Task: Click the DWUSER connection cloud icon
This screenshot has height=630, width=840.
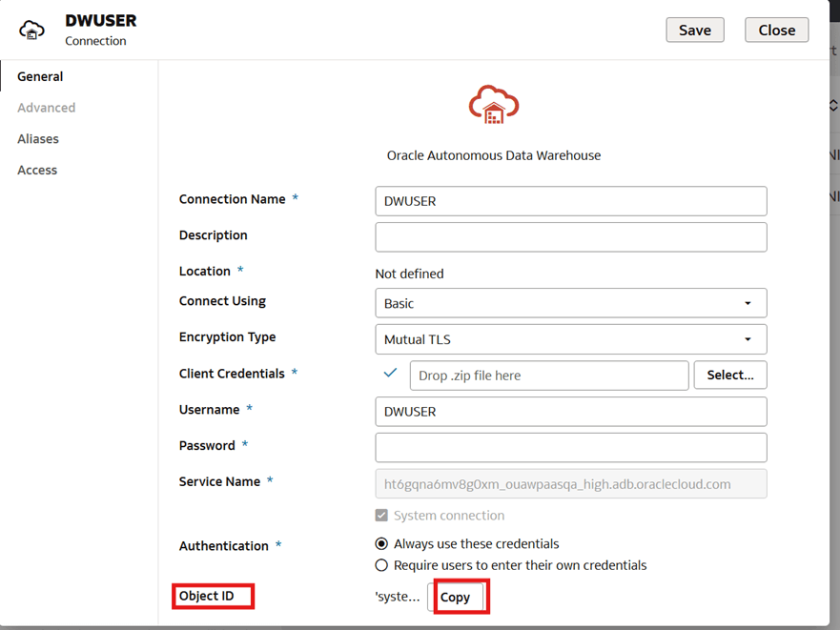Action: 31,30
